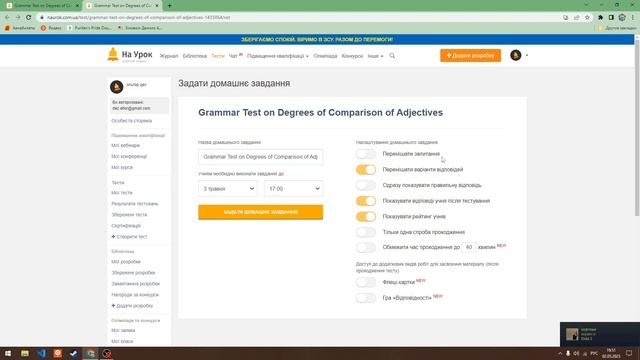Open File Explorer from the taskbar
This screenshot has width=640, height=360.
tap(25, 353)
